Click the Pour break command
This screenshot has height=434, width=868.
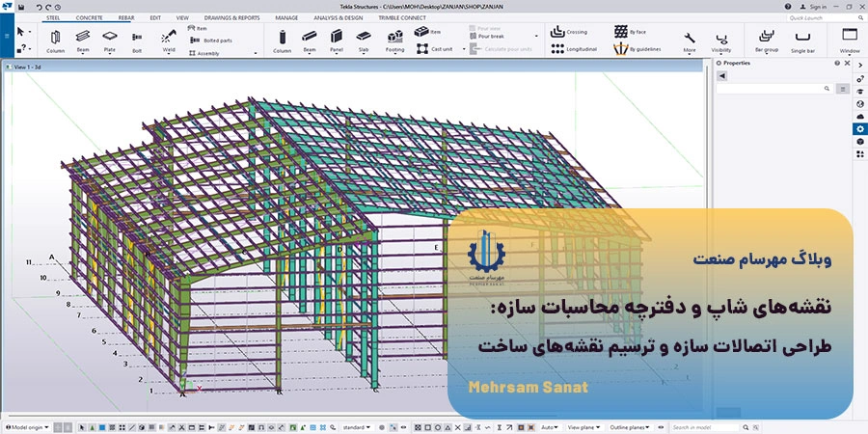coord(487,36)
